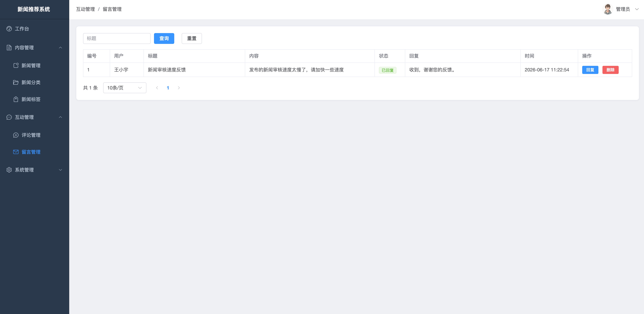The image size is (644, 314).
Task: Open 新闻标签 menu item
Action: tap(34, 99)
